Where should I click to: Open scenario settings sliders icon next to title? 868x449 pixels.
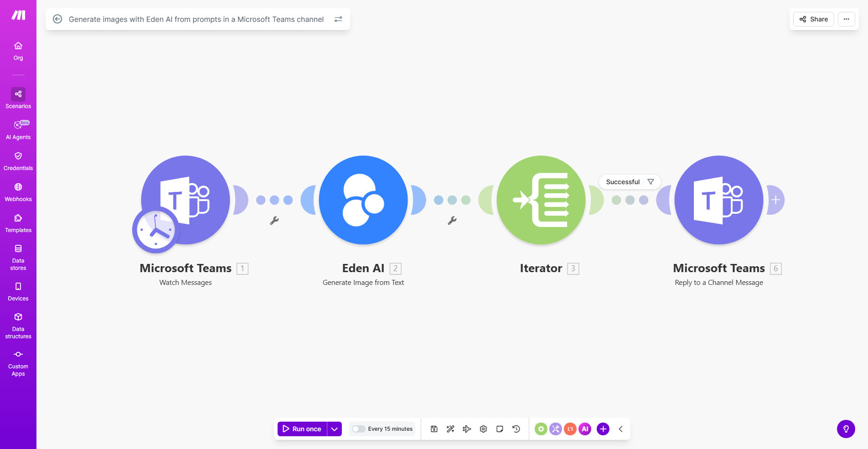338,19
